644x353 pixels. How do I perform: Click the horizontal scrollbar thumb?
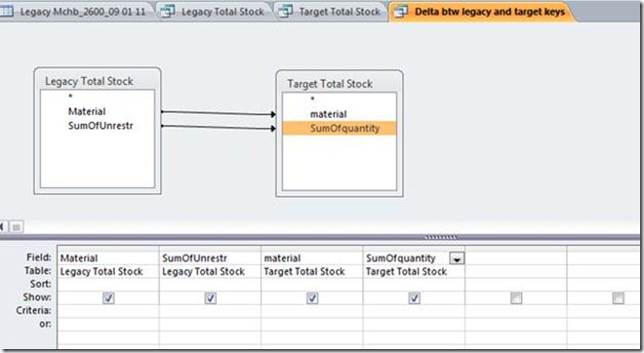[16, 226]
